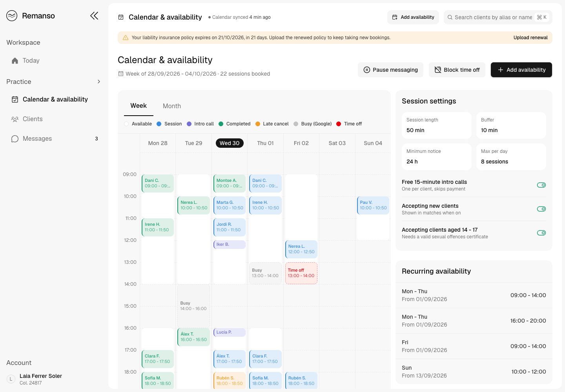Open Today via its home icon
Image resolution: width=565 pixels, height=392 pixels.
coord(15,61)
